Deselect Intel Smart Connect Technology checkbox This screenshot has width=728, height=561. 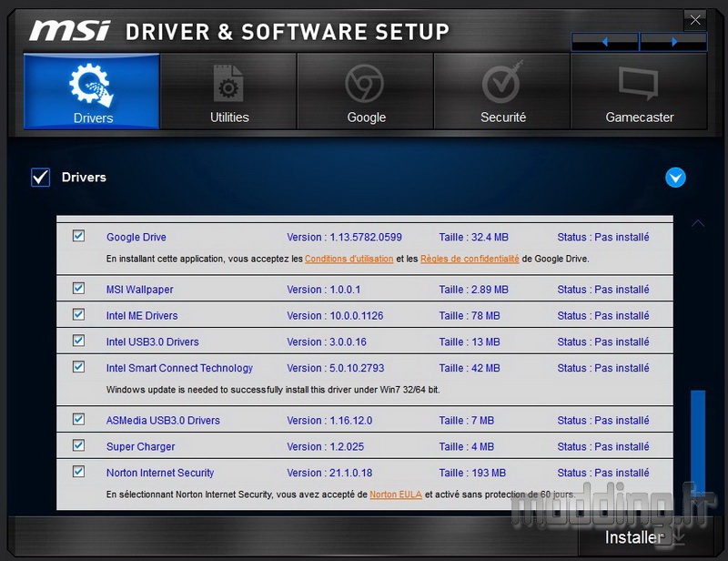(x=78, y=367)
